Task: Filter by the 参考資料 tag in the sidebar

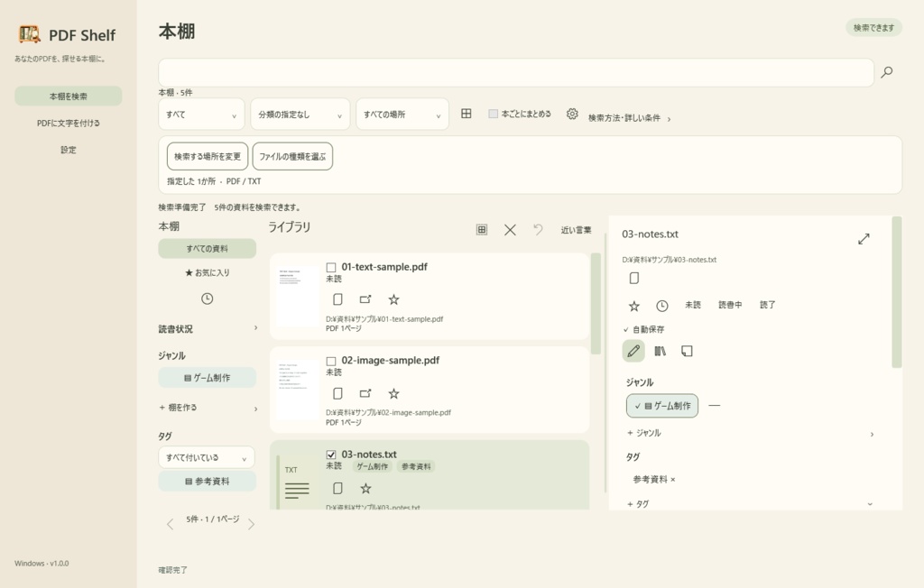Action: (x=207, y=482)
